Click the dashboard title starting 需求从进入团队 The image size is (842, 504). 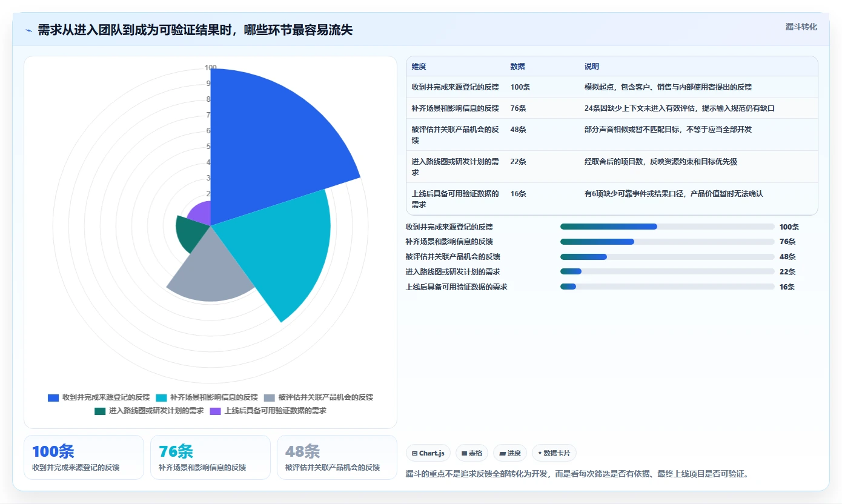pos(195,30)
